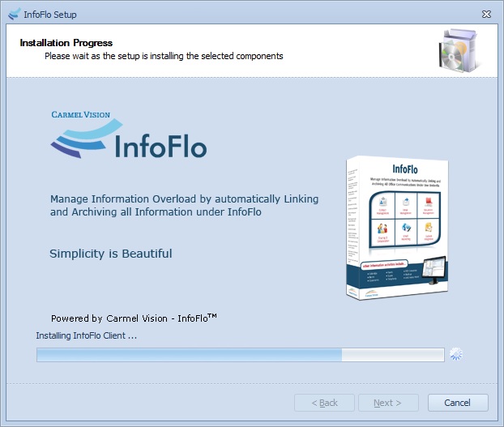Click the installation progress bar
The height and width of the screenshot is (427, 504).
point(240,355)
